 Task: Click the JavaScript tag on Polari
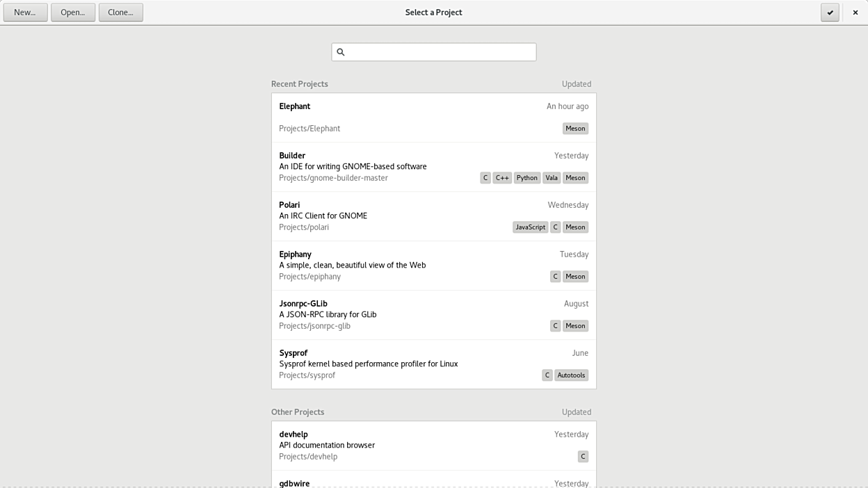(530, 227)
